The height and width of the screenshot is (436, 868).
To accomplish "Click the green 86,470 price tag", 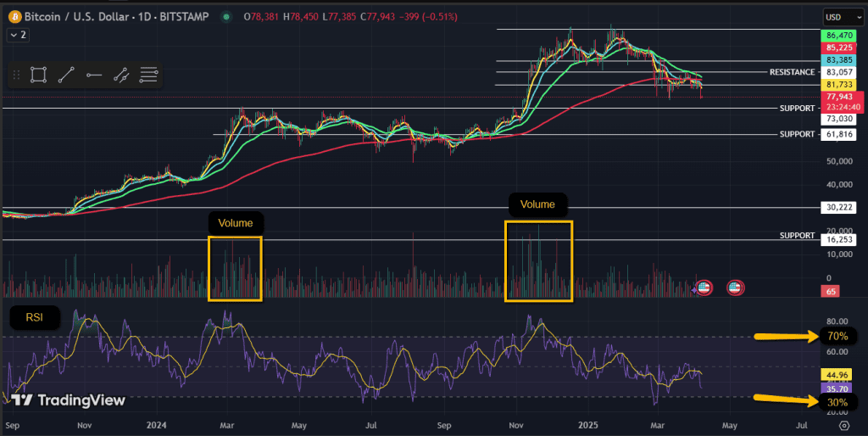I will pyautogui.click(x=838, y=36).
